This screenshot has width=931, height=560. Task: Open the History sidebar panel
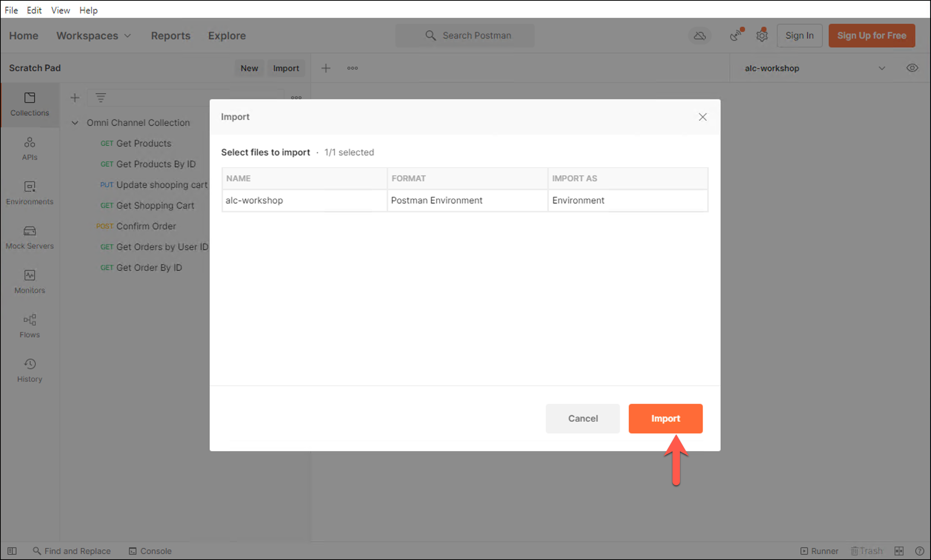pos(30,370)
